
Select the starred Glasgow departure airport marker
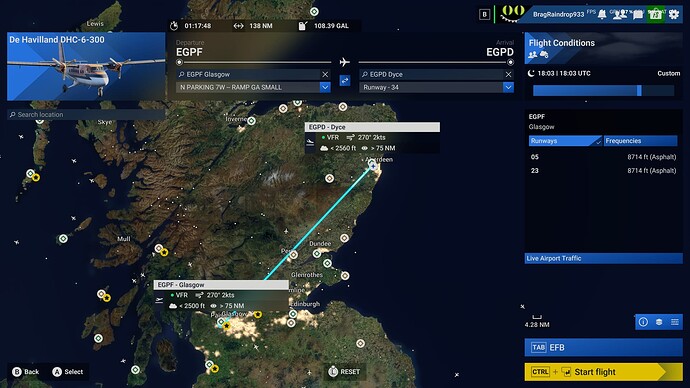point(226,326)
